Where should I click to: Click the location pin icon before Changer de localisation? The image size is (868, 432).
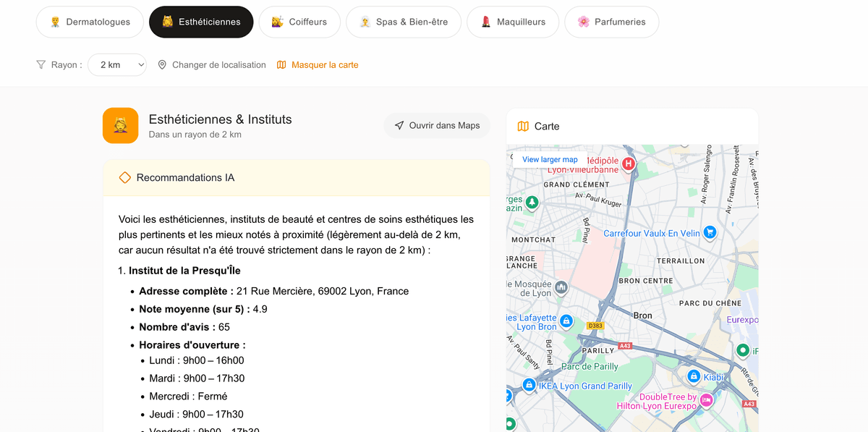162,64
